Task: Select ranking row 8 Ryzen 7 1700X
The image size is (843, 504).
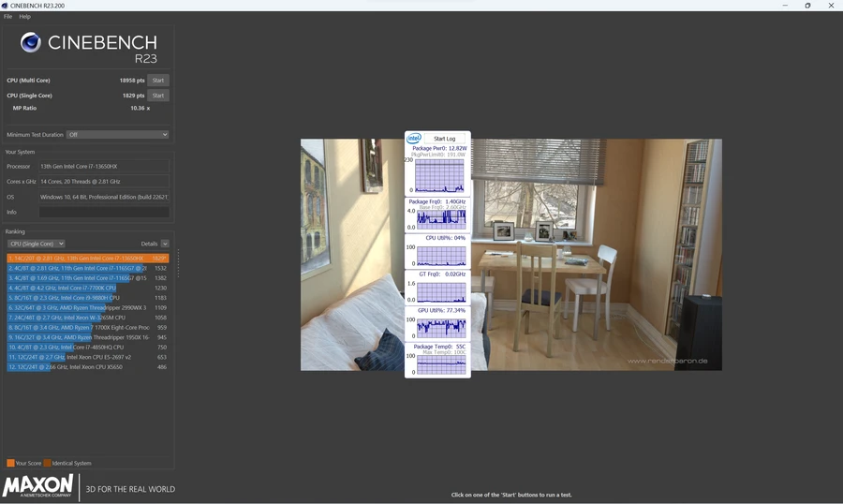Action: tap(88, 327)
